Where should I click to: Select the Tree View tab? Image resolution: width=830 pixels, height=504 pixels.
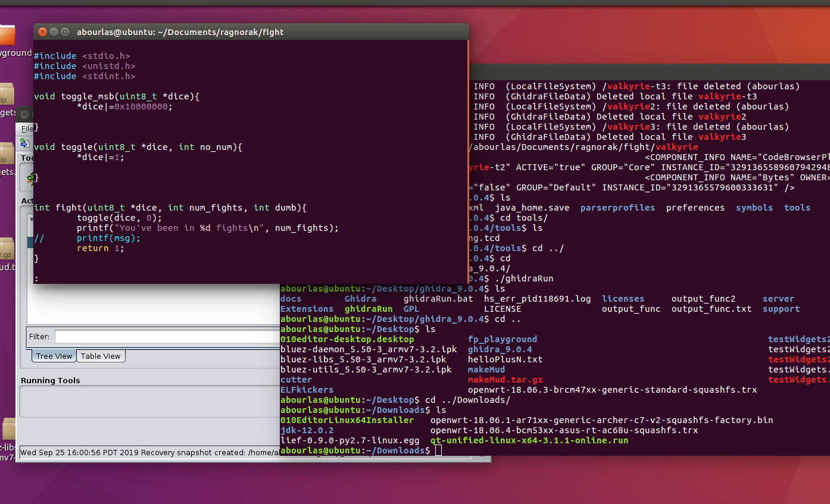[x=54, y=356]
